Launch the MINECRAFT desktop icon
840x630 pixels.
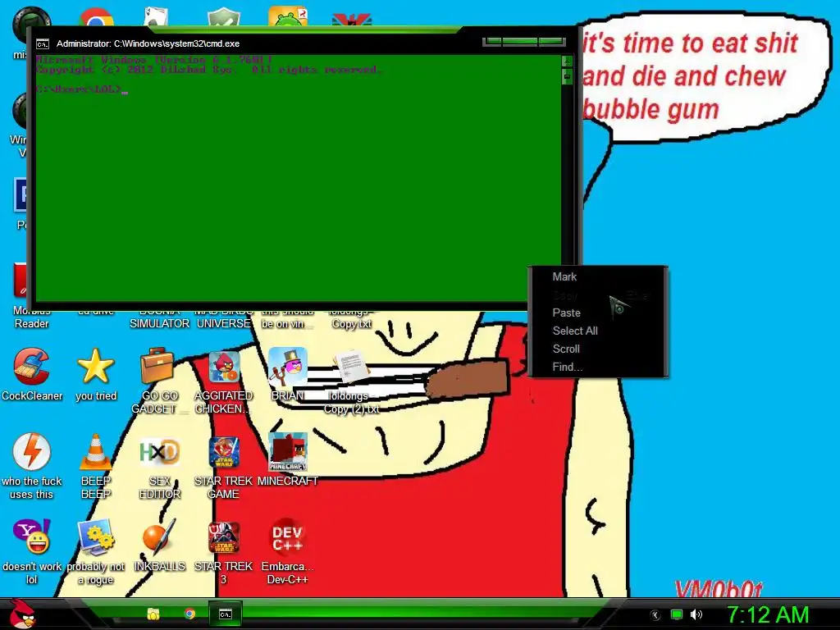pyautogui.click(x=288, y=452)
